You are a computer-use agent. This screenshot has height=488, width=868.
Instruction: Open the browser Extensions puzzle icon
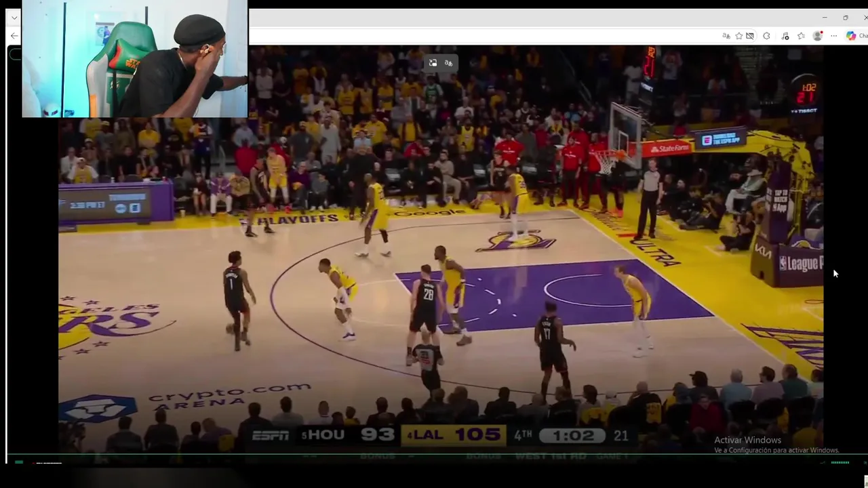point(766,36)
